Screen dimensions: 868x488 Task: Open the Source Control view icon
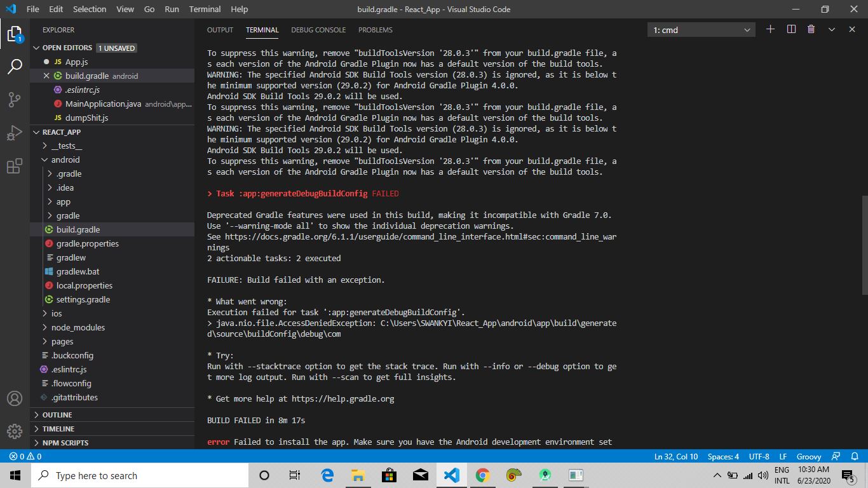15,100
